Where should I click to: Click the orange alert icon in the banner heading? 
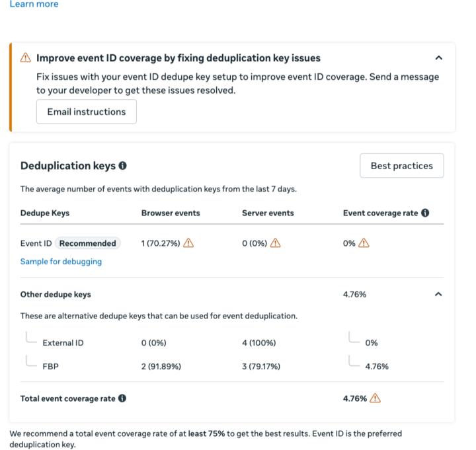(x=26, y=57)
